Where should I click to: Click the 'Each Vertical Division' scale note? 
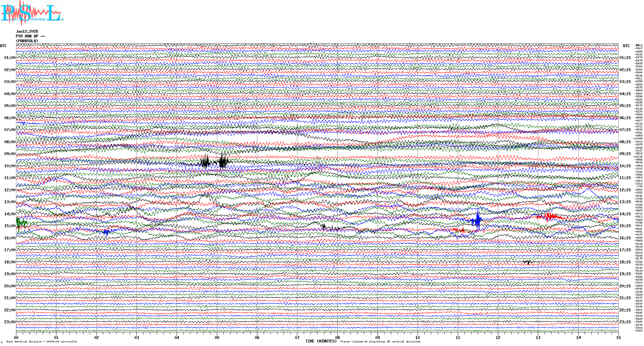tap(42, 342)
